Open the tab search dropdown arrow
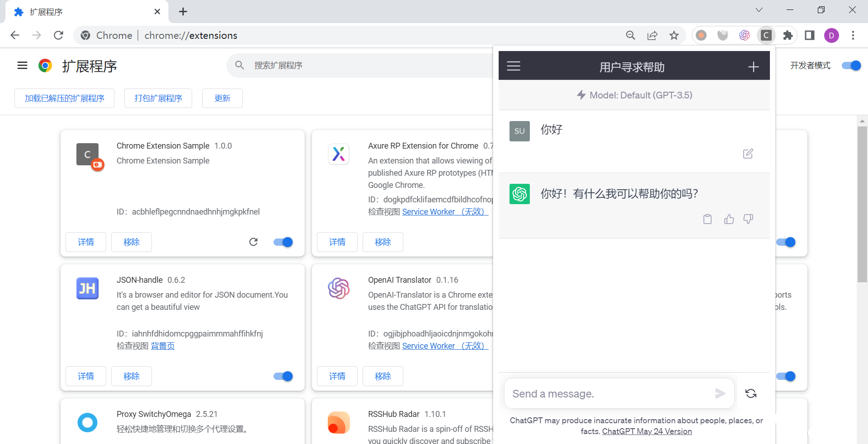Viewport: 868px width, 444px height. tap(759, 10)
